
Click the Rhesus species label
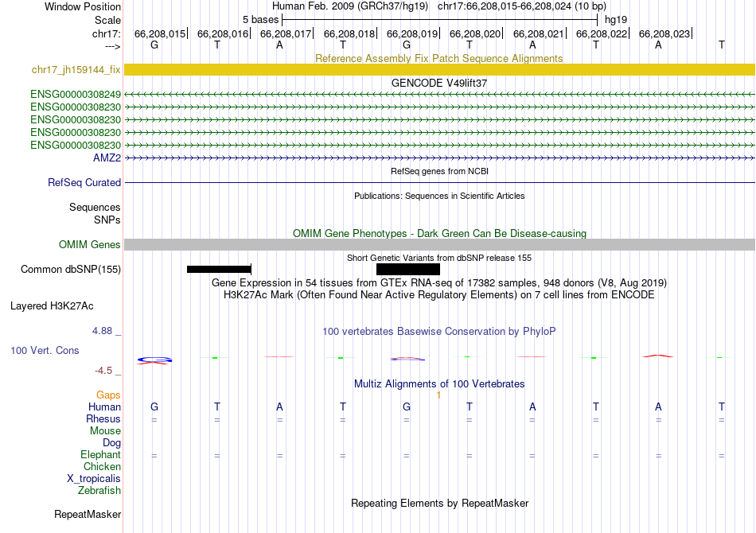pos(103,419)
